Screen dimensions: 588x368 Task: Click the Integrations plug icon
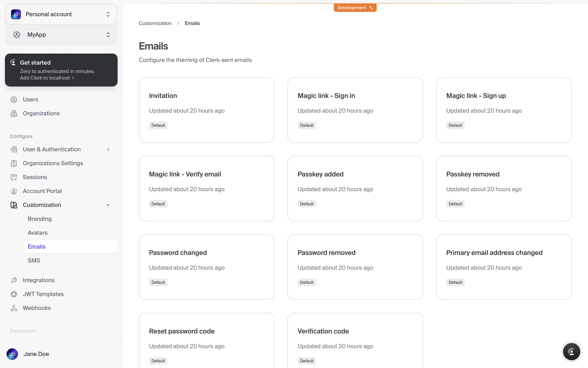coord(14,280)
